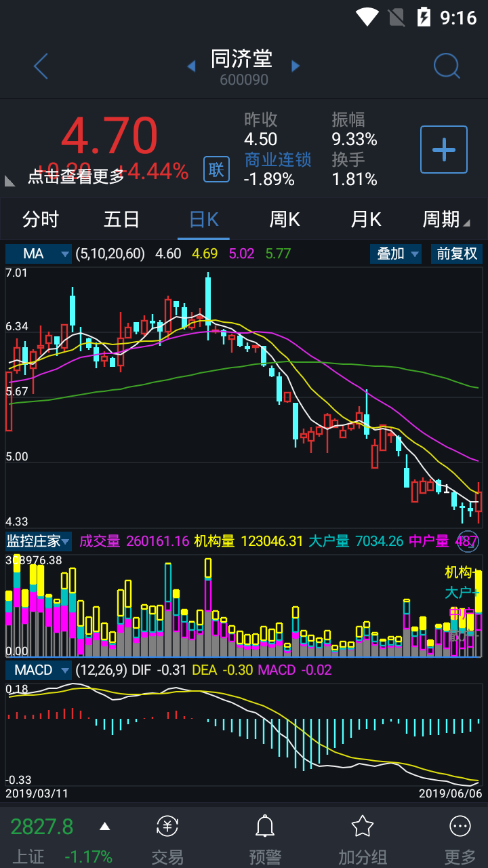Tap the -1.17% index change
The width and height of the screenshot is (488, 868).
tap(88, 856)
